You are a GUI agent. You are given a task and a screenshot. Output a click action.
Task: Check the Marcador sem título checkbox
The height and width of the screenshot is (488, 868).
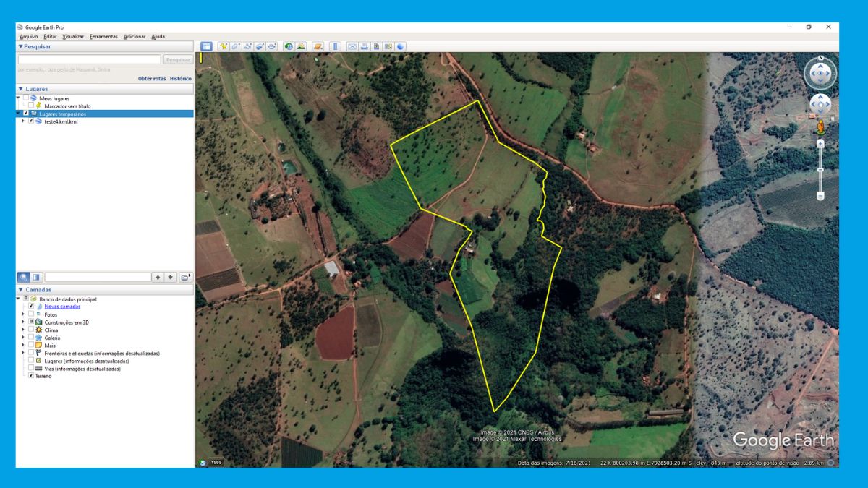click(30, 106)
